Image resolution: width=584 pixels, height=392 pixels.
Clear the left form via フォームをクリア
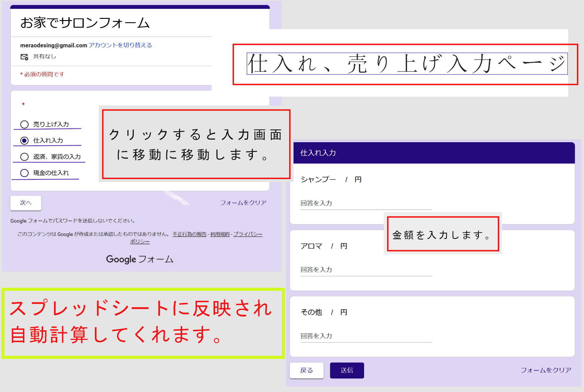click(243, 203)
